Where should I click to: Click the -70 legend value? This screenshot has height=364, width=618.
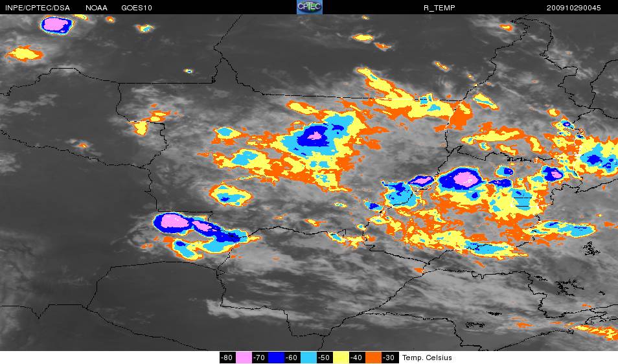tap(259, 358)
